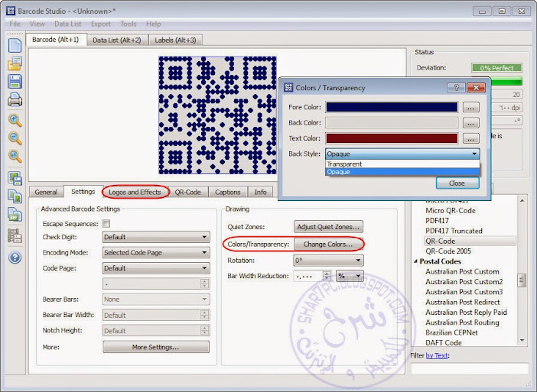
Task: Click the image-with-floppy-disk export icon in sidebar
Action: coord(15,178)
